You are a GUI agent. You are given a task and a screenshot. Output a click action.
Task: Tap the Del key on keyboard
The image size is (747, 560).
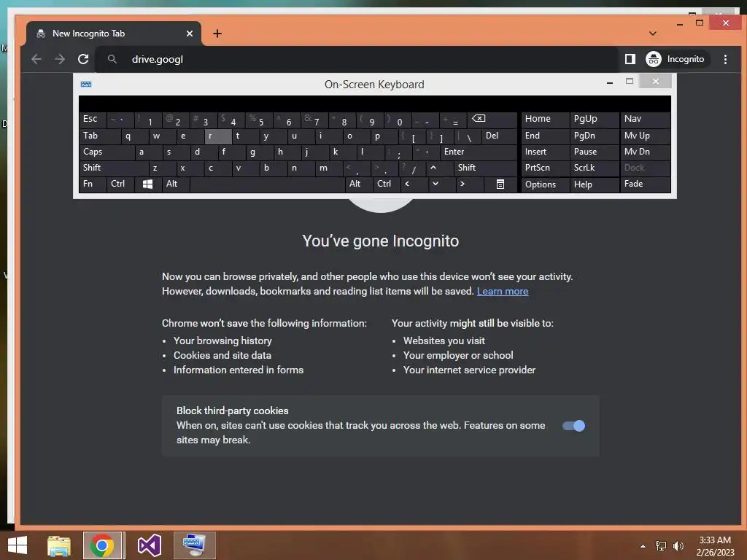(x=499, y=136)
